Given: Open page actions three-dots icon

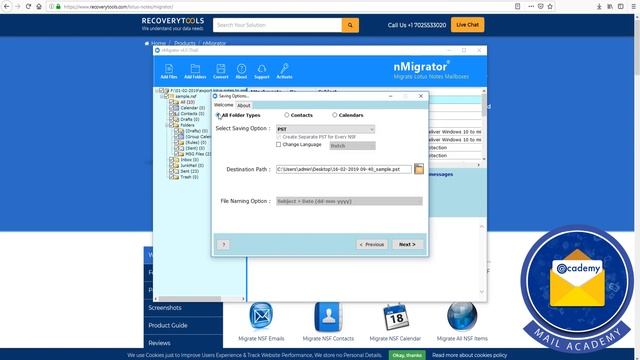Looking at the screenshot, I should pyautogui.click(x=531, y=7).
